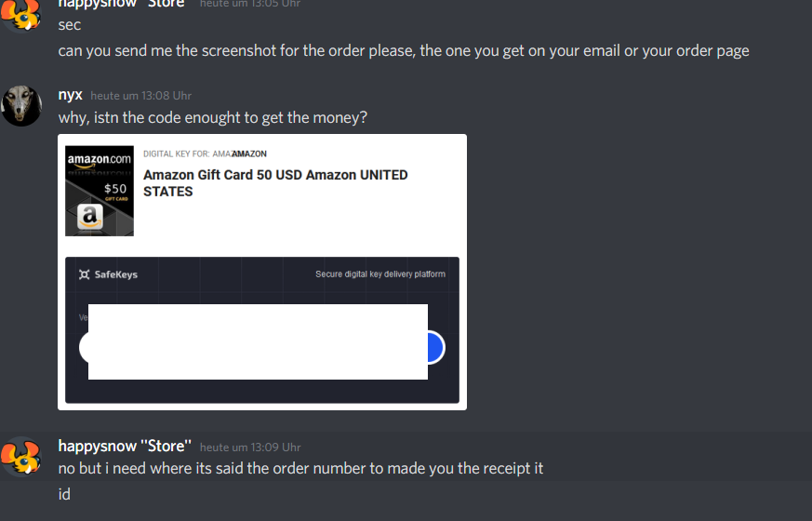This screenshot has width=812, height=521.
Task: Click the white redacted code area
Action: click(x=258, y=341)
